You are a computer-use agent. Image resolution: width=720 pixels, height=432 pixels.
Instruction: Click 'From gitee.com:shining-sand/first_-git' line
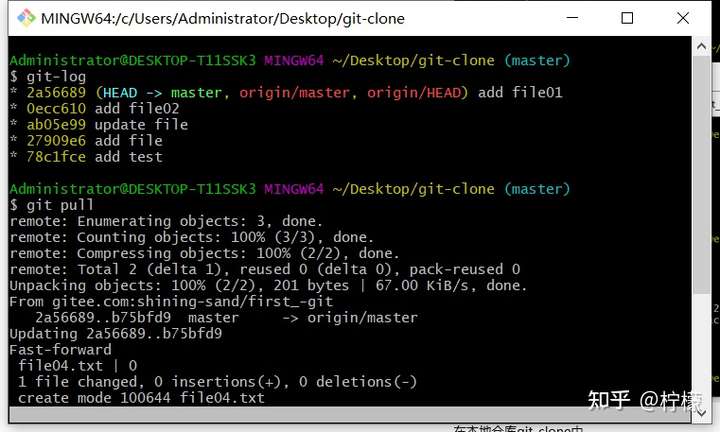(171, 302)
